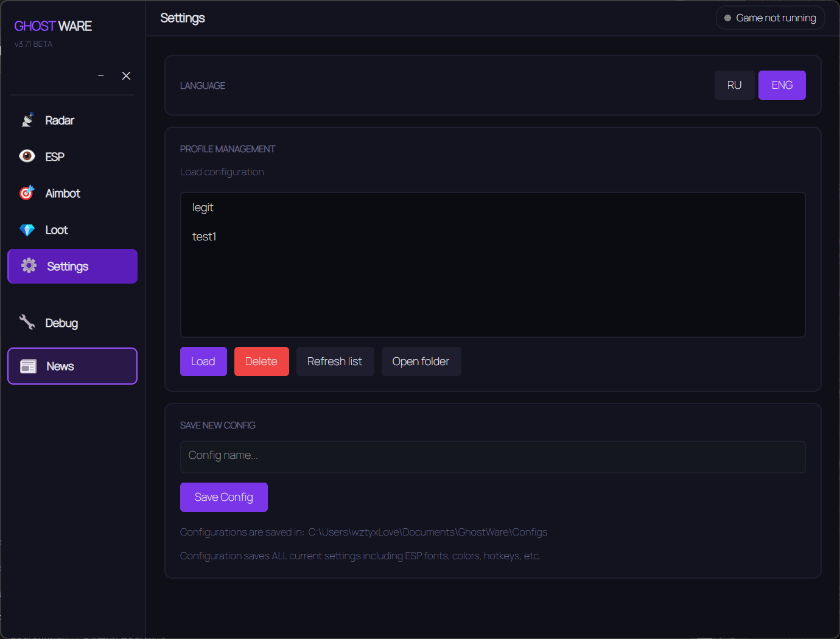This screenshot has height=639, width=840.
Task: Click the Radar satellite dish icon
Action: 27,120
